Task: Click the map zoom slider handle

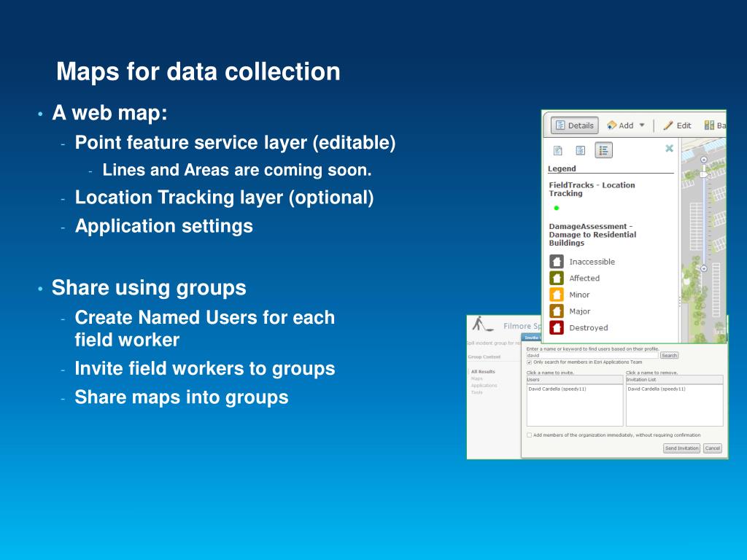Action: (704, 175)
